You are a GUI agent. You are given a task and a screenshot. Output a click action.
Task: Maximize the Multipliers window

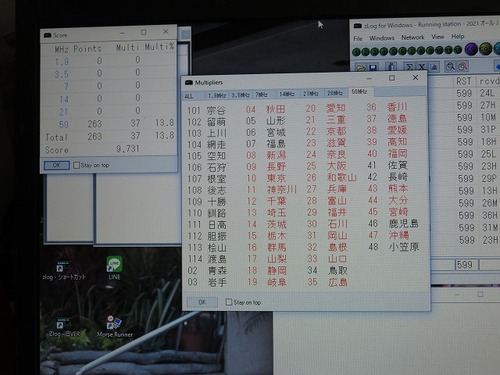coord(392,78)
